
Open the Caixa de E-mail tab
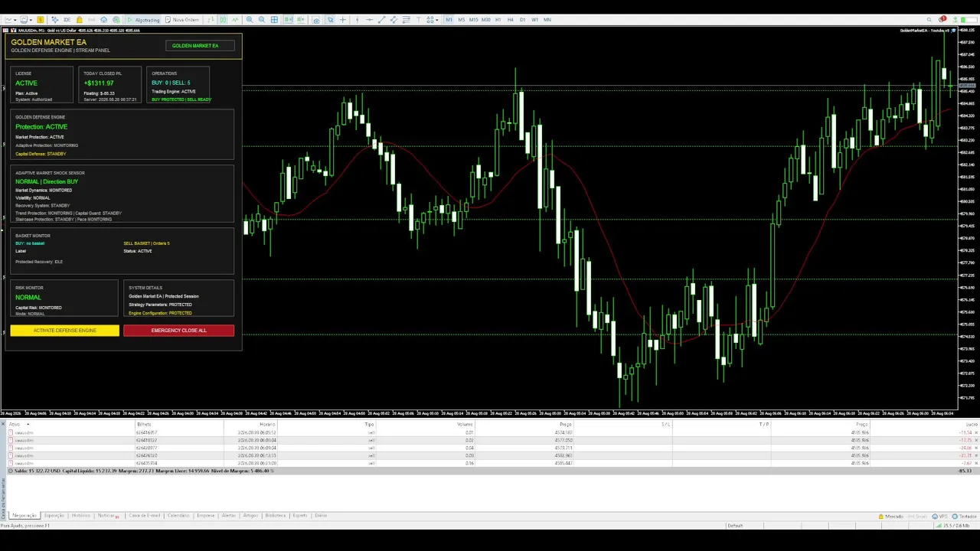click(x=144, y=516)
